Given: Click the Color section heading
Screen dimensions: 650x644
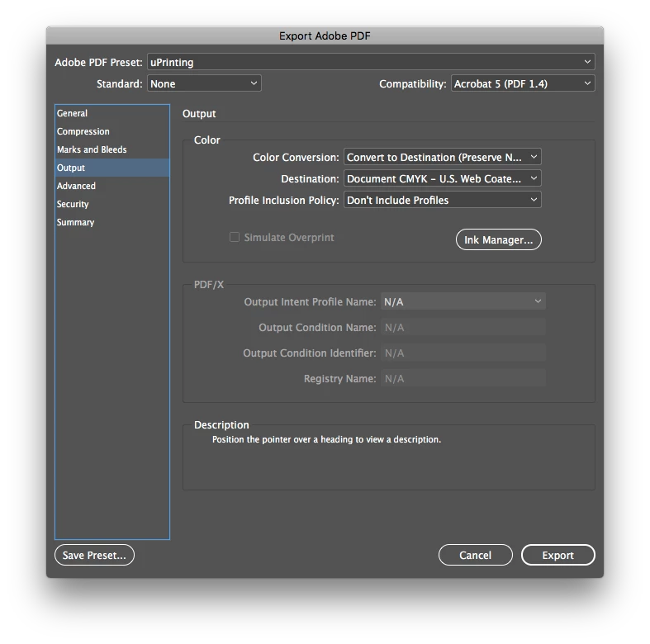Looking at the screenshot, I should (x=206, y=140).
